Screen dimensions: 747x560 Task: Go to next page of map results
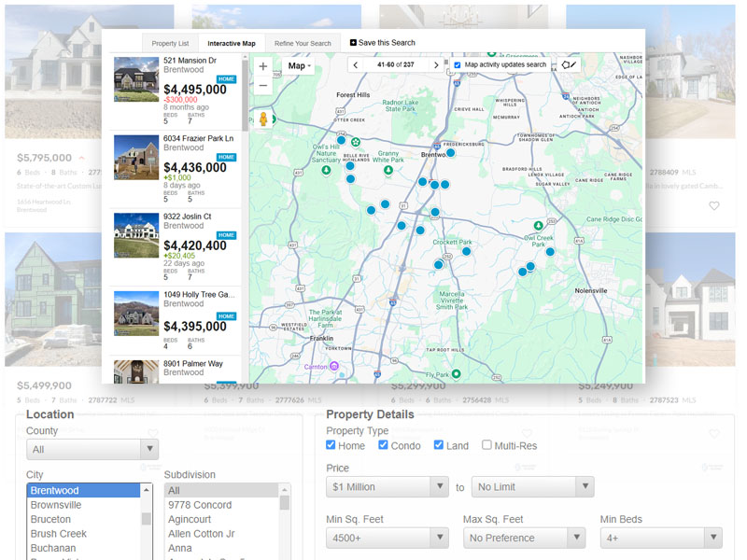click(x=436, y=64)
